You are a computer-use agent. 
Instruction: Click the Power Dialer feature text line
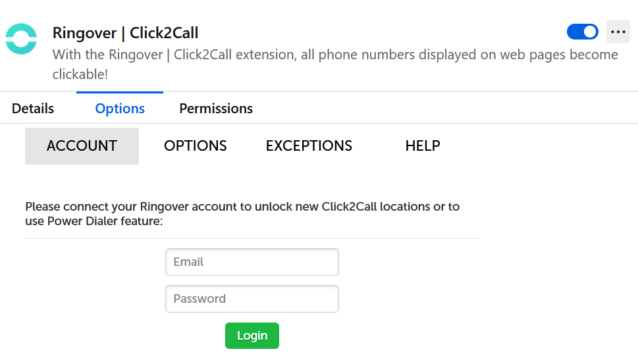(x=94, y=221)
